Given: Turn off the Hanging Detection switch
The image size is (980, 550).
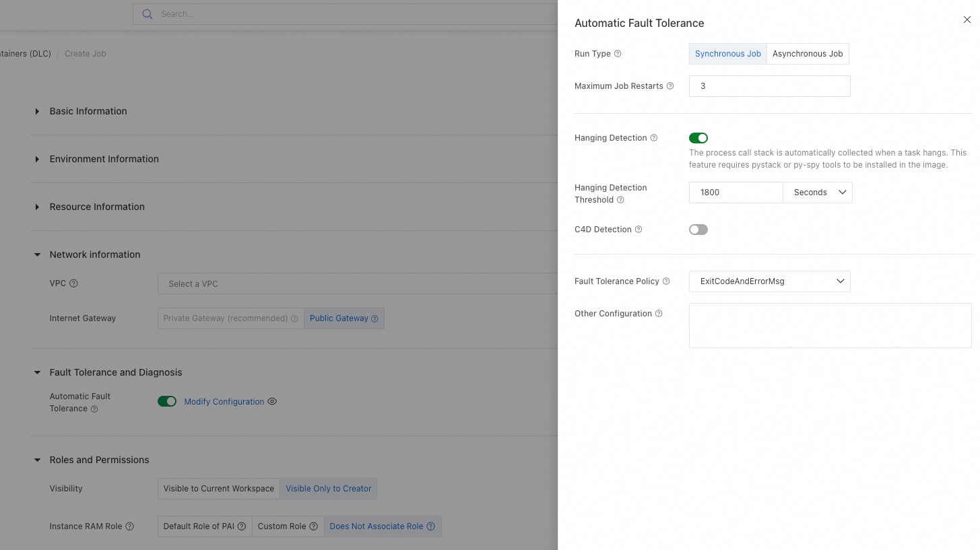Looking at the screenshot, I should point(698,138).
